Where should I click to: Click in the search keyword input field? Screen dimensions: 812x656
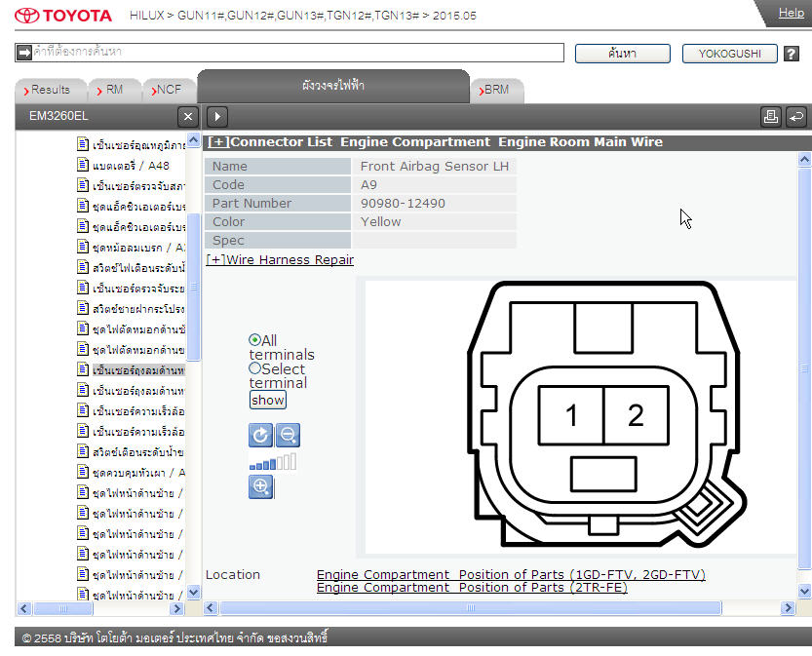pyautogui.click(x=297, y=53)
